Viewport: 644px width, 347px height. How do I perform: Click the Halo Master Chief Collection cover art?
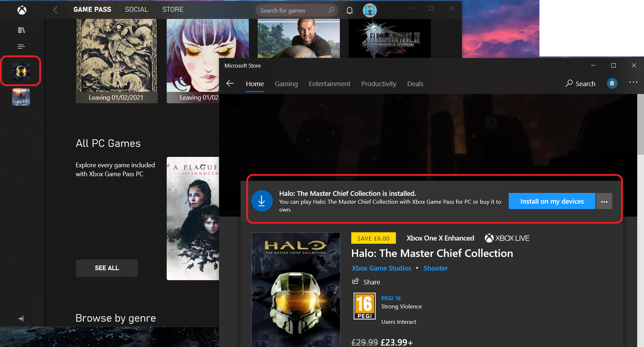296,290
